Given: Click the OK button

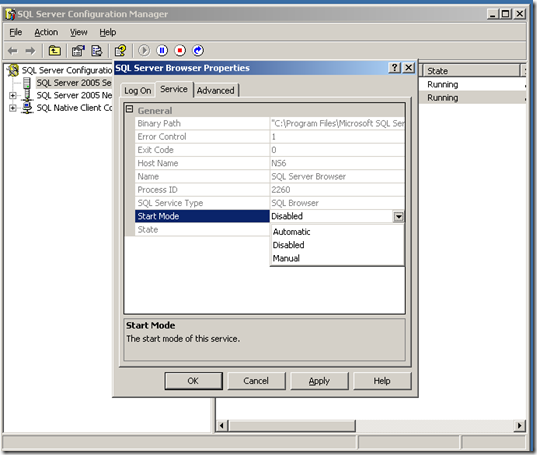Looking at the screenshot, I should (193, 381).
